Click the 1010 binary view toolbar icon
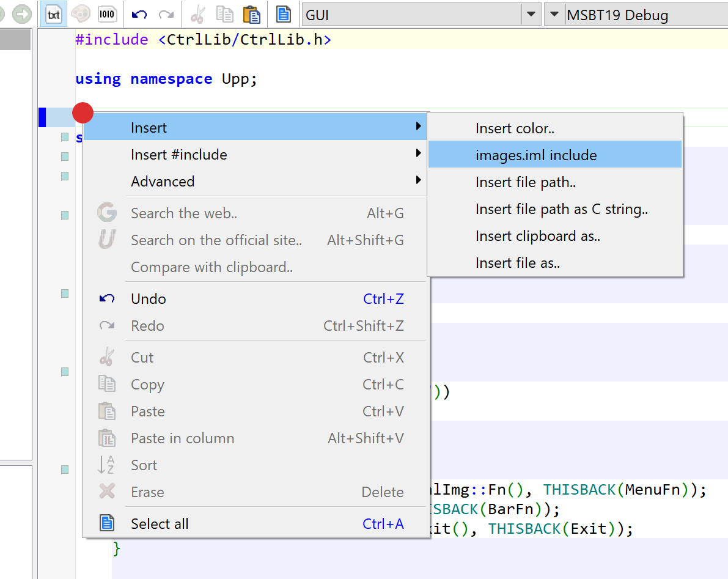The image size is (728, 579). pos(107,14)
